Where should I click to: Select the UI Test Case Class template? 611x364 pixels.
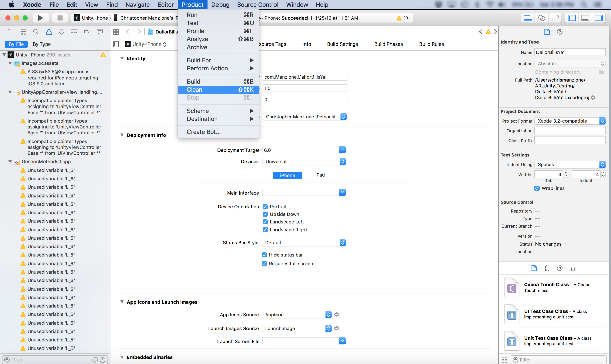click(x=553, y=314)
